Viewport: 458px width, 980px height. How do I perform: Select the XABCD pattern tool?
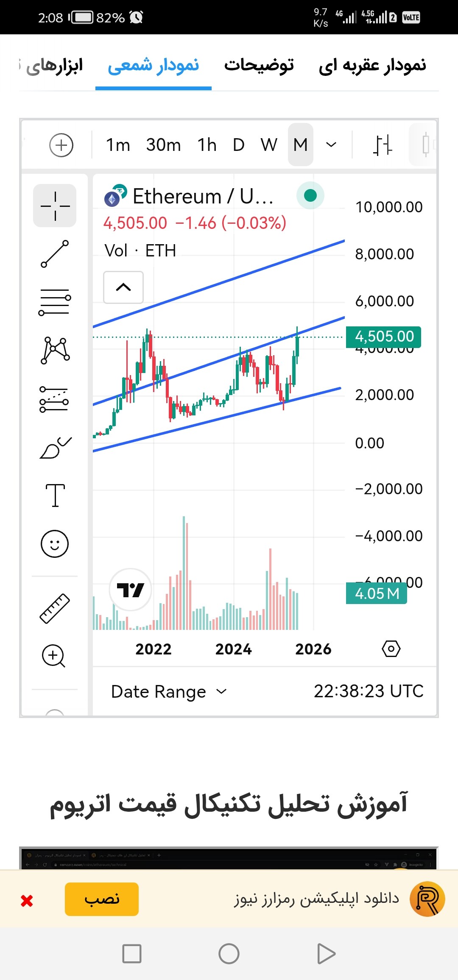55,351
